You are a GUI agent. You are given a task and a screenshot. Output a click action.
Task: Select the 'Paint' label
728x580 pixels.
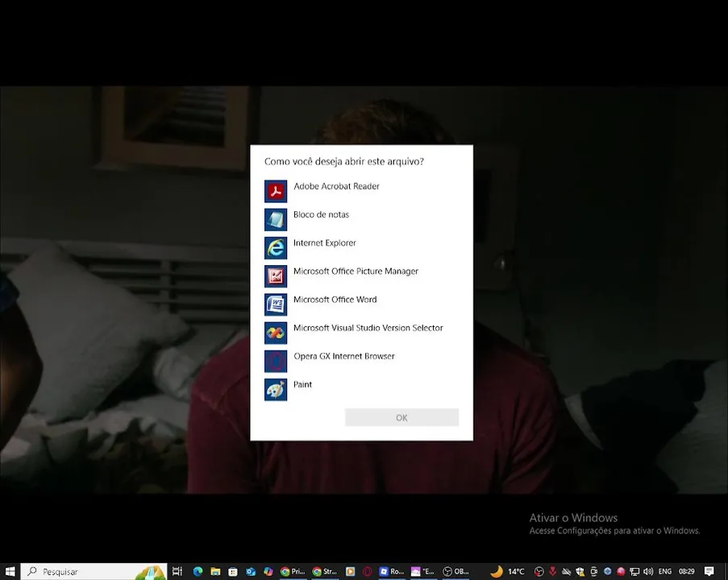pos(302,384)
